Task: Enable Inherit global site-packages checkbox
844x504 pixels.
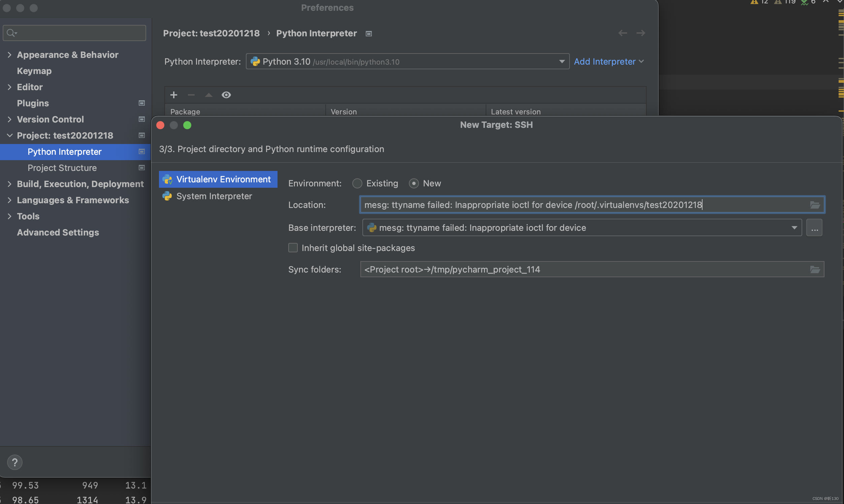Action: (x=293, y=248)
